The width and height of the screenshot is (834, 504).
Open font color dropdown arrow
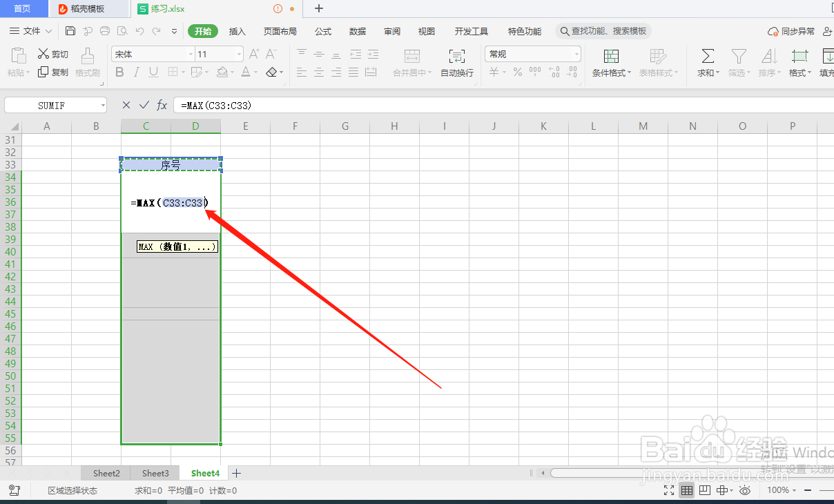pos(255,72)
